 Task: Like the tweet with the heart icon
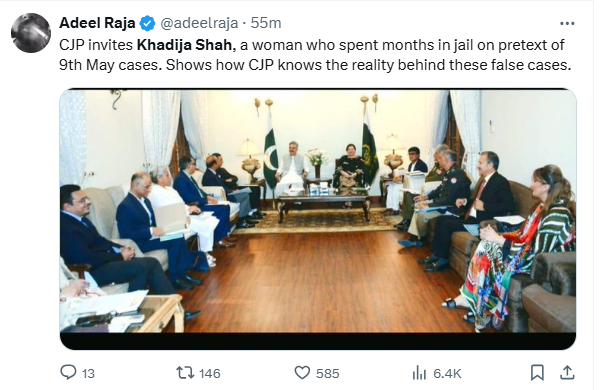[x=302, y=373]
